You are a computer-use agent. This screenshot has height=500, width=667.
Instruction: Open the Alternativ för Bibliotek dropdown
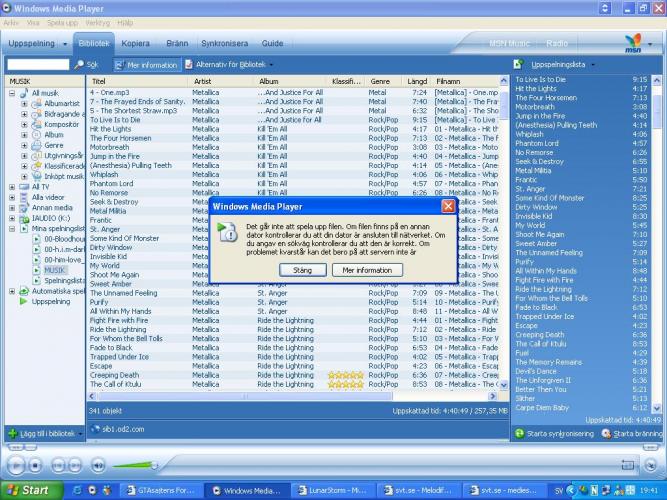[230, 64]
